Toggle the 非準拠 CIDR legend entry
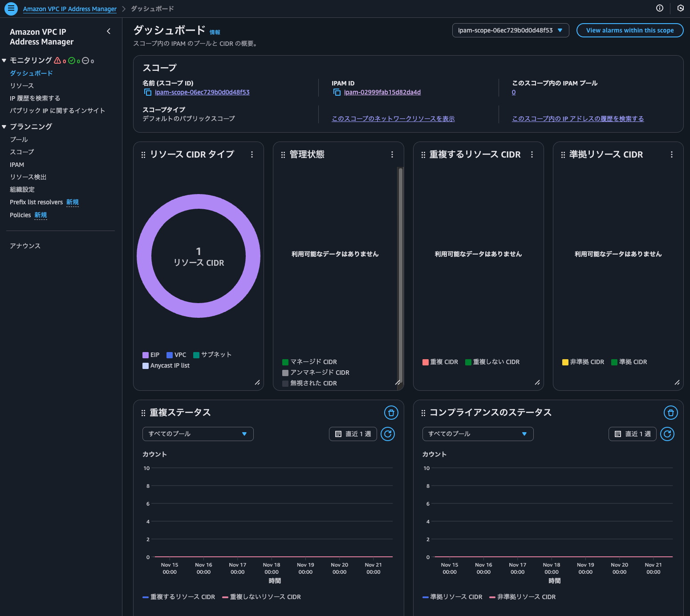690x616 pixels. [583, 362]
